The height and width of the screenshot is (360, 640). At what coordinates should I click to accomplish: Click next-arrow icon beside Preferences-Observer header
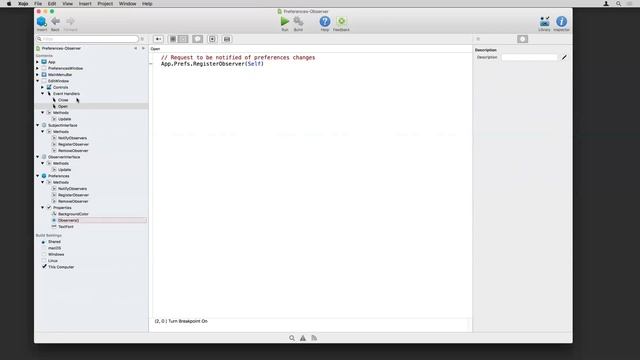[x=143, y=48]
